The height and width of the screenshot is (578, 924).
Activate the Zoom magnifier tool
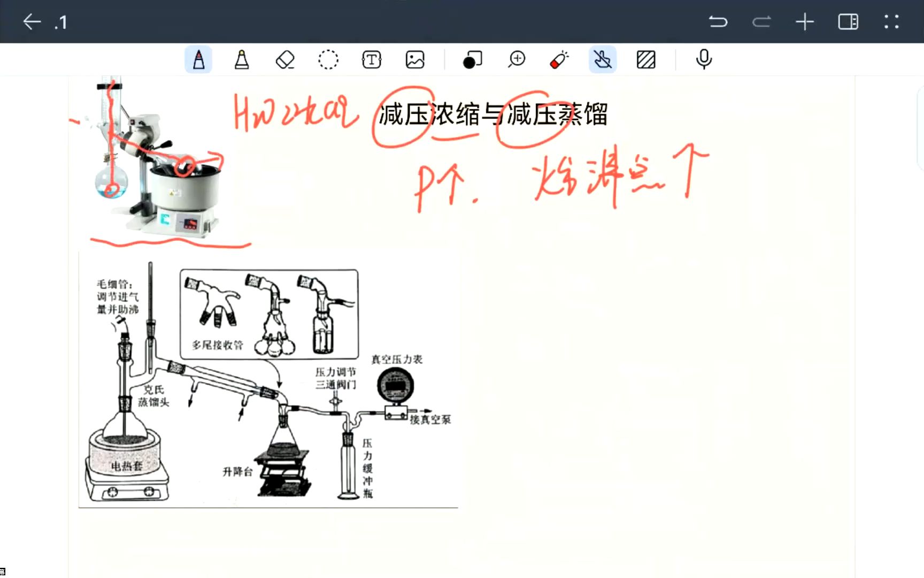[x=517, y=59]
